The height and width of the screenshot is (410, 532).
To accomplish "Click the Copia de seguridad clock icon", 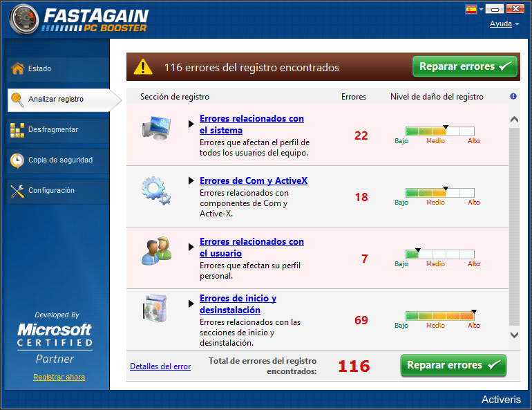I will (17, 160).
